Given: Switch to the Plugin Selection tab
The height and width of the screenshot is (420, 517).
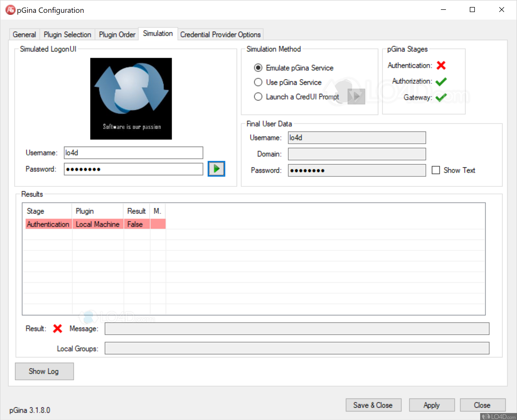Looking at the screenshot, I should pyautogui.click(x=67, y=34).
